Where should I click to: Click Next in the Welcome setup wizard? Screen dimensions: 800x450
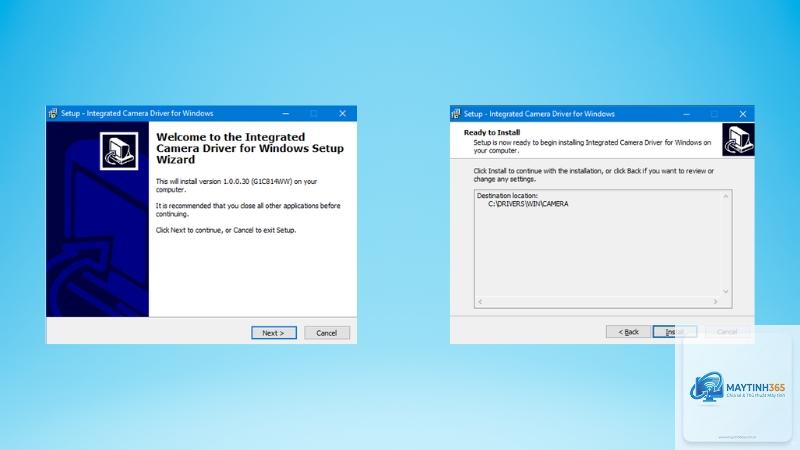(x=273, y=333)
